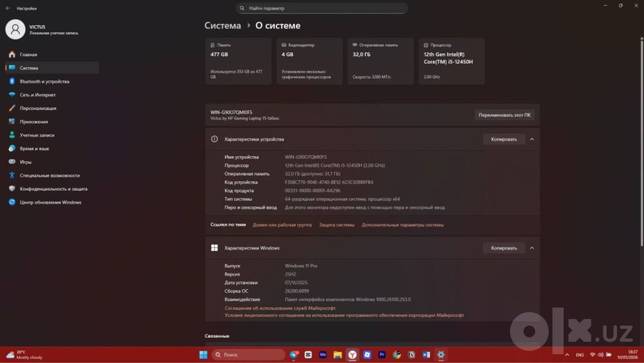Click the Система breadcrumb link

pos(223,26)
